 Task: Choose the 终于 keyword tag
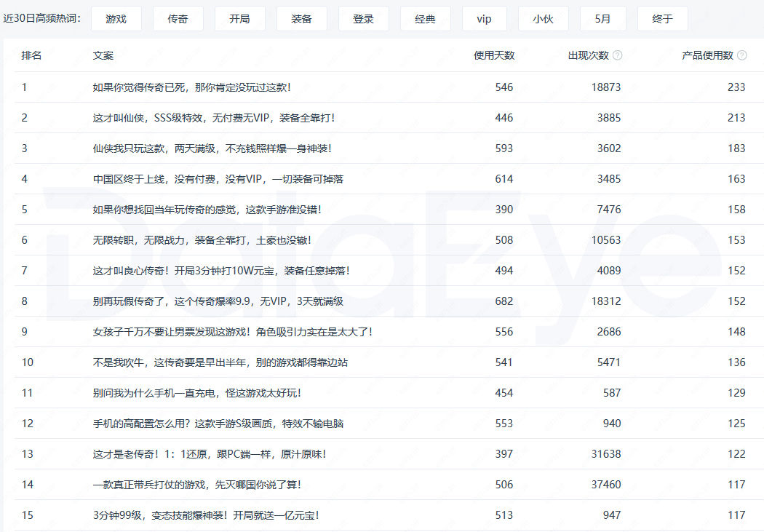pos(662,19)
